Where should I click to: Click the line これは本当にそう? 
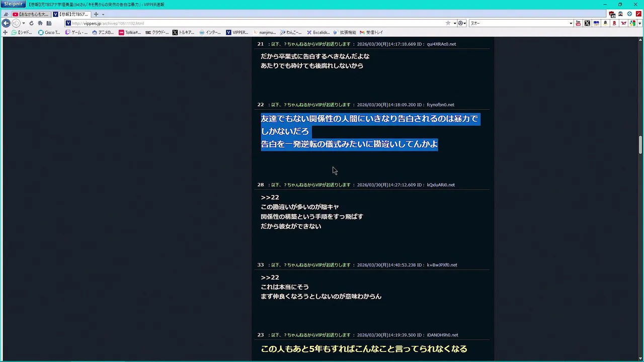coord(285,287)
